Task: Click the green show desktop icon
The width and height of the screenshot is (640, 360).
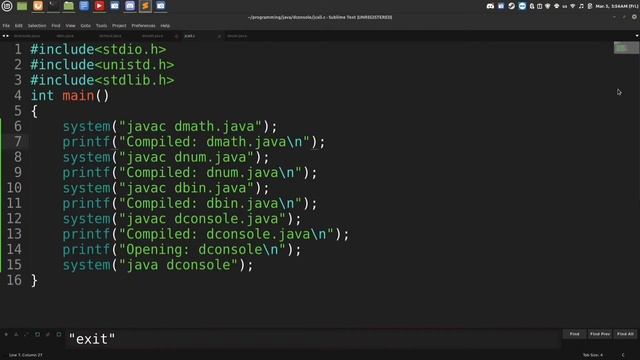Action: pyautogui.click(x=22, y=6)
